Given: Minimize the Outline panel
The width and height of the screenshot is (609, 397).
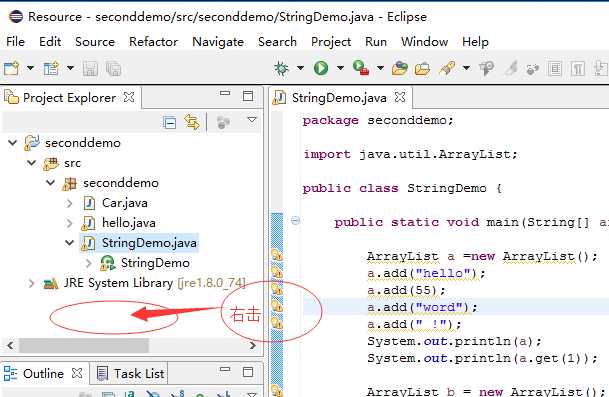Looking at the screenshot, I should click(225, 369).
